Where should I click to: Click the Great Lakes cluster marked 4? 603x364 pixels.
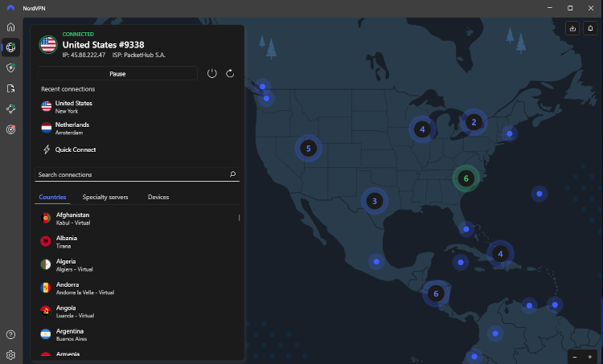tap(422, 129)
